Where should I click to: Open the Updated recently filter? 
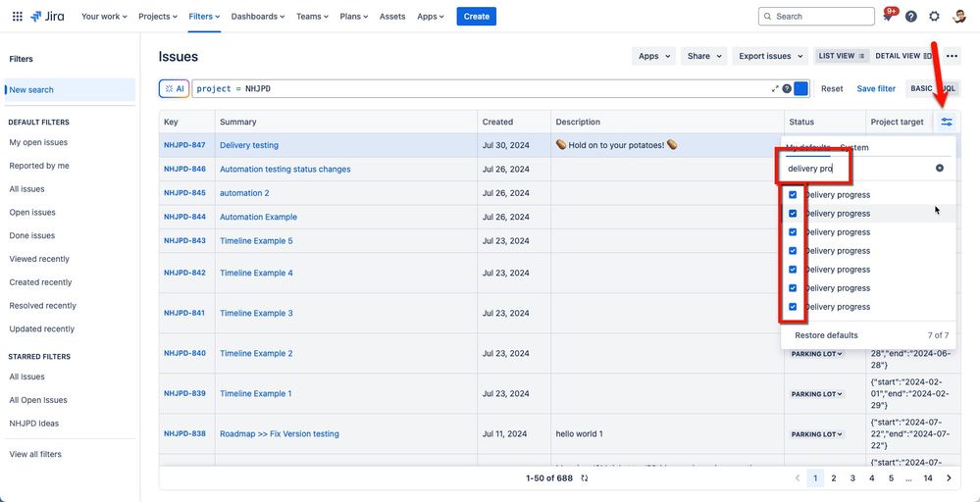coord(42,328)
